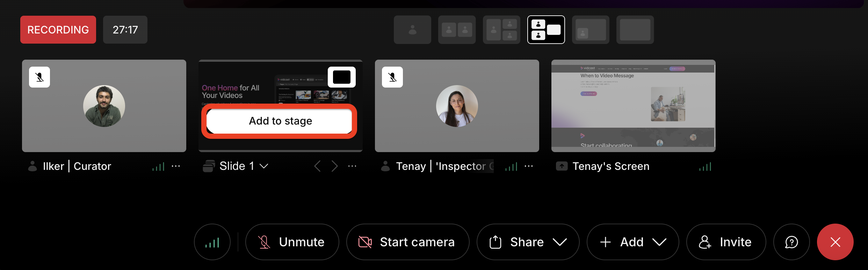Unmute the microphone
Viewport: 868px width, 270px height.
click(x=292, y=242)
